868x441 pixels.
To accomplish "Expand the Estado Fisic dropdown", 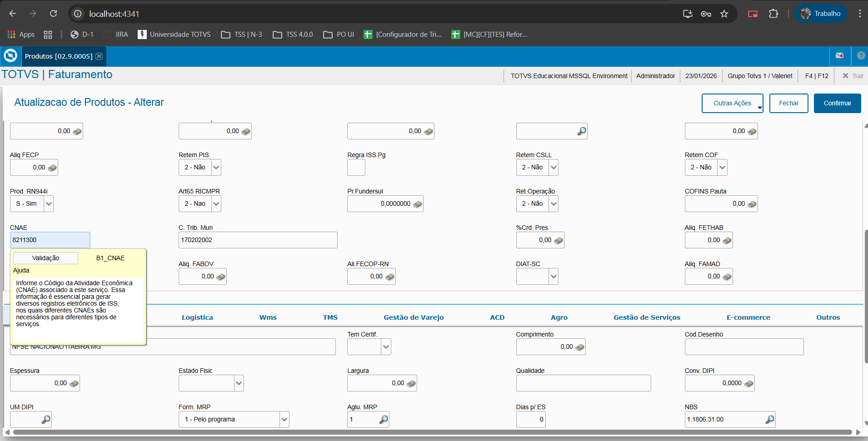I will point(239,383).
